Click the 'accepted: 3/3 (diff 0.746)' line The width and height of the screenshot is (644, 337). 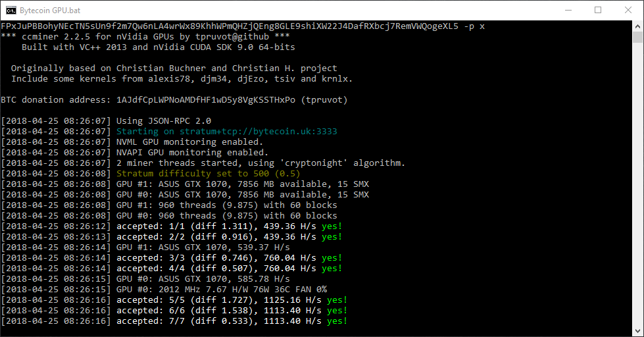coord(171,258)
